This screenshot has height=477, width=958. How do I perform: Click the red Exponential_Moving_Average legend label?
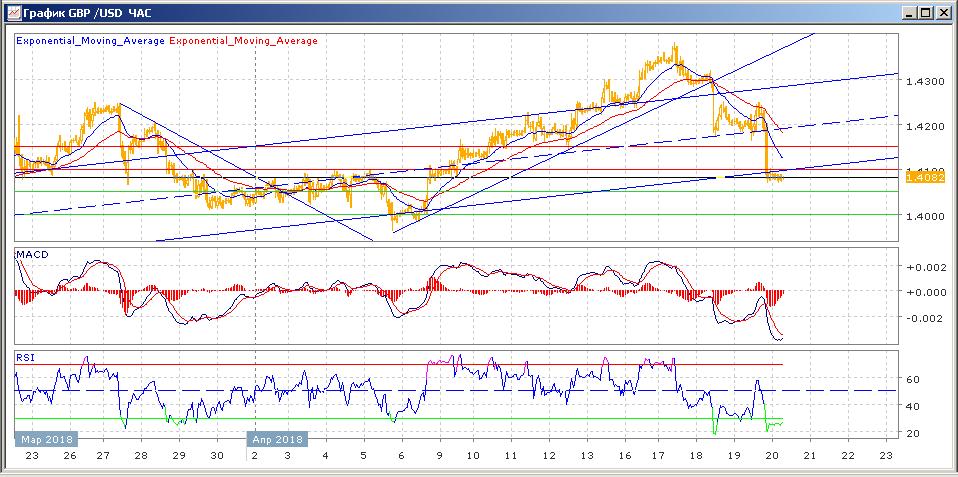[243, 41]
